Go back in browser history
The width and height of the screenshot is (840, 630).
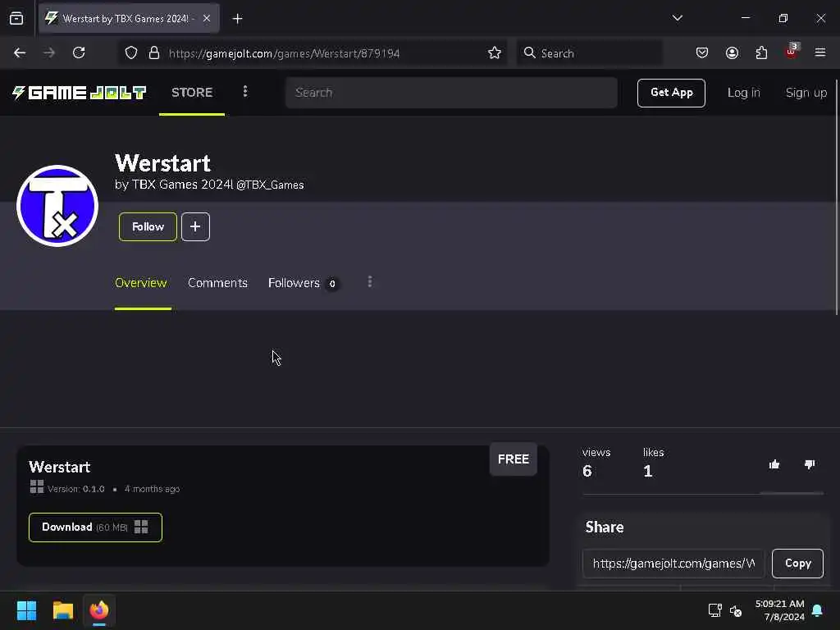coord(20,53)
